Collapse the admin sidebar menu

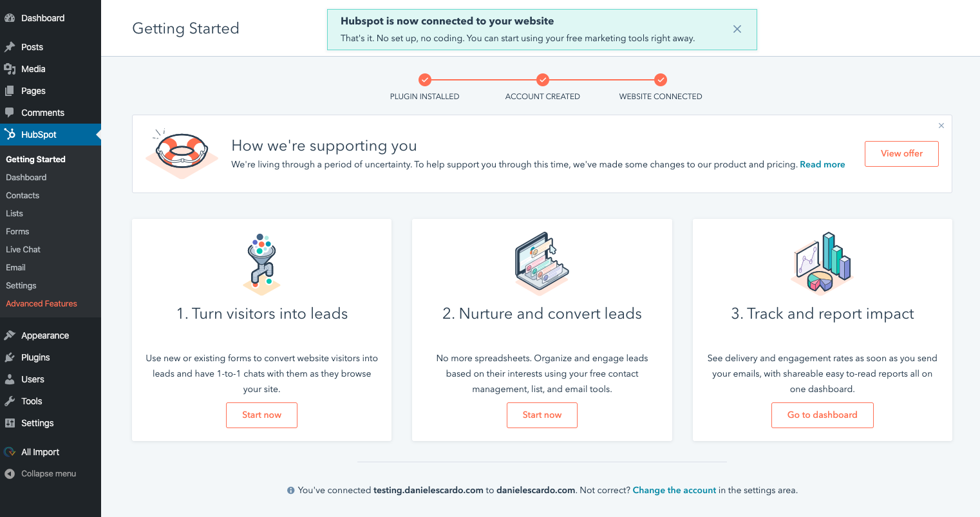point(41,474)
